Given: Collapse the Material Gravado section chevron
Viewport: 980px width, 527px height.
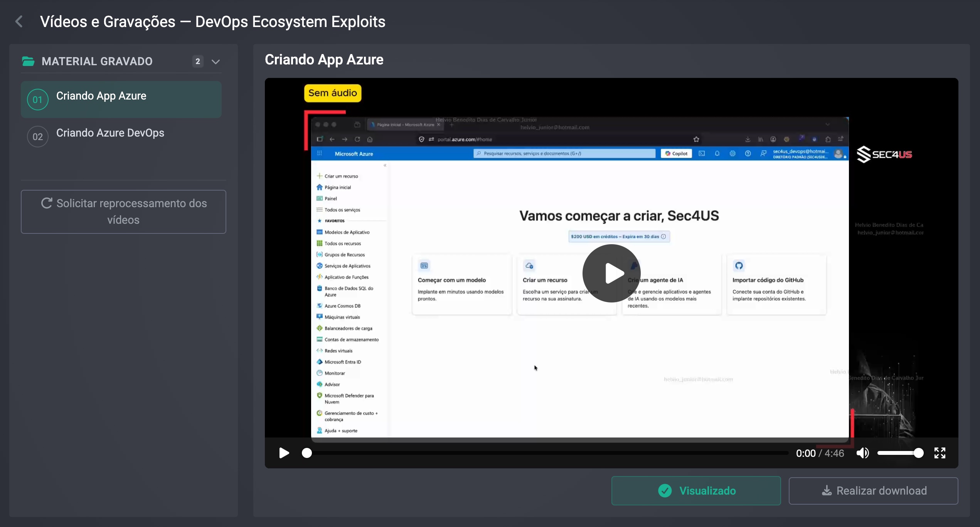Looking at the screenshot, I should tap(216, 61).
